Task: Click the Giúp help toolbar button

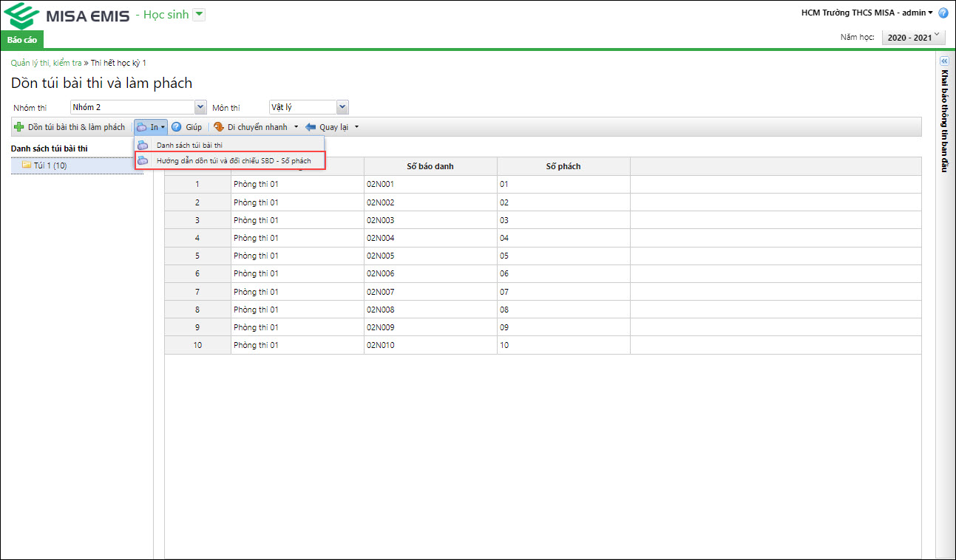Action: pyautogui.click(x=186, y=127)
